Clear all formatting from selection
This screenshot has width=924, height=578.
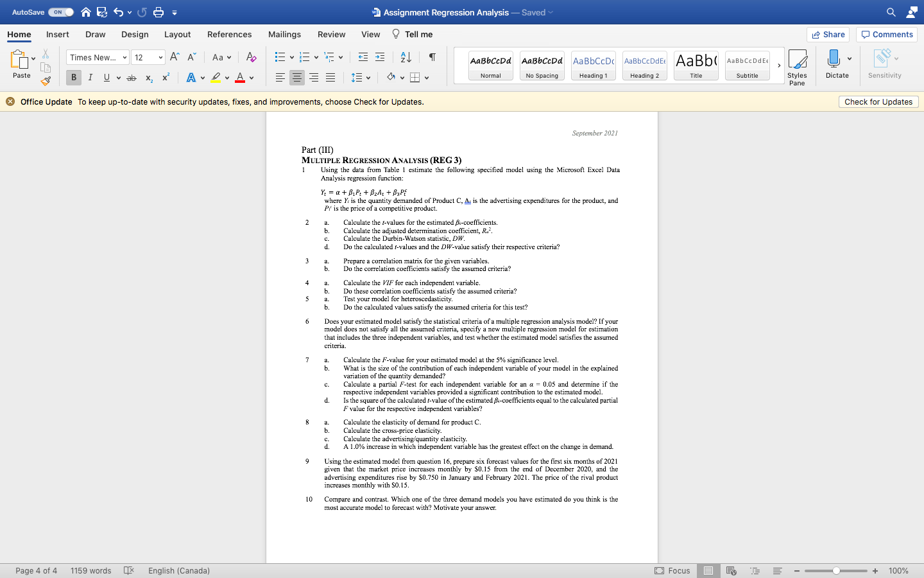coord(252,57)
